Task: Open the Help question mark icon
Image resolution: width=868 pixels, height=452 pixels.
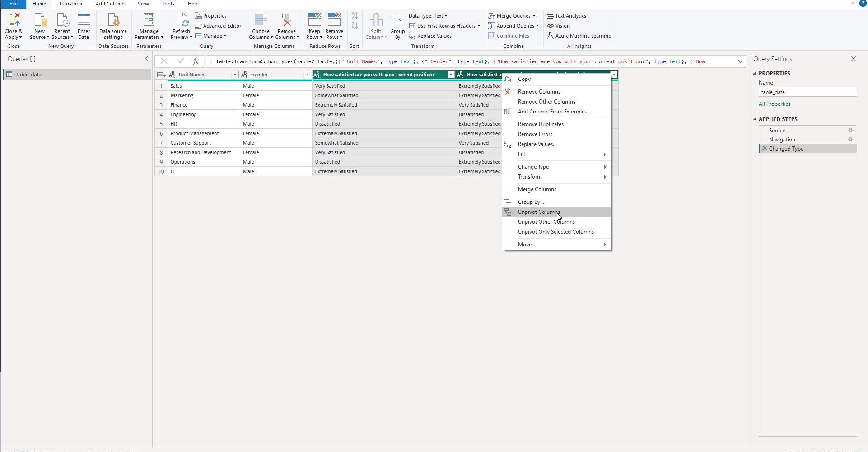Action: [863, 3]
